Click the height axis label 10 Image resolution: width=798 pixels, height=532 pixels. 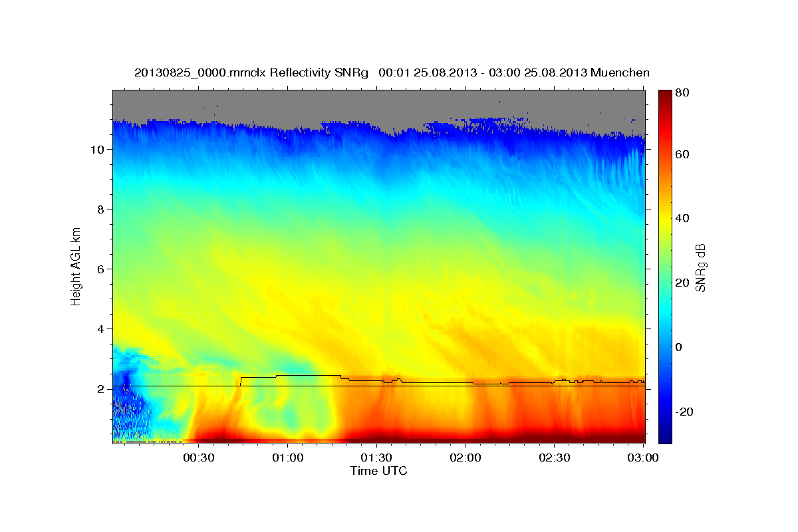(96, 150)
